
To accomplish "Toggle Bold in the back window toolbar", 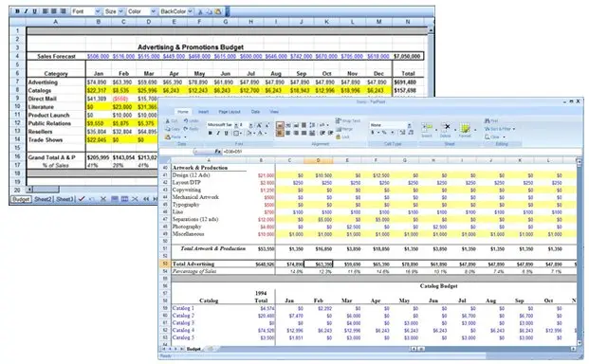I will pyautogui.click(x=17, y=11).
